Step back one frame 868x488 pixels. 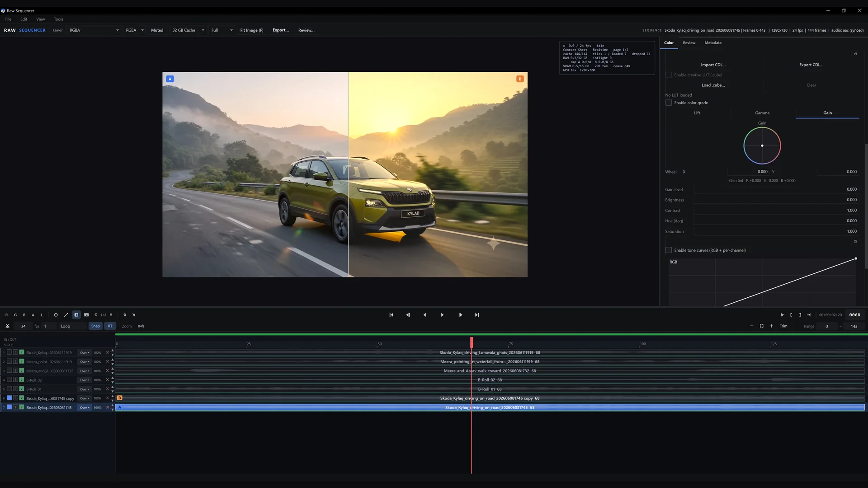pos(408,315)
